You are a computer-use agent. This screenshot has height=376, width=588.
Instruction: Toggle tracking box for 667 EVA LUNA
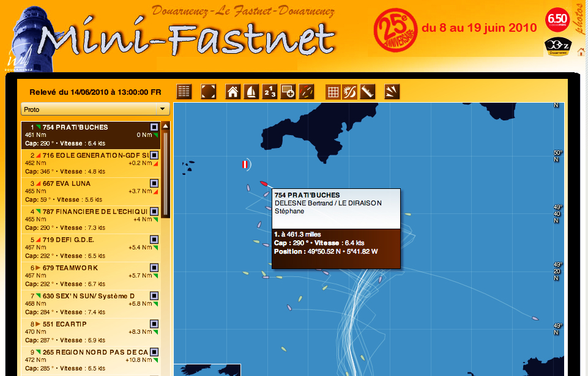[x=154, y=183]
